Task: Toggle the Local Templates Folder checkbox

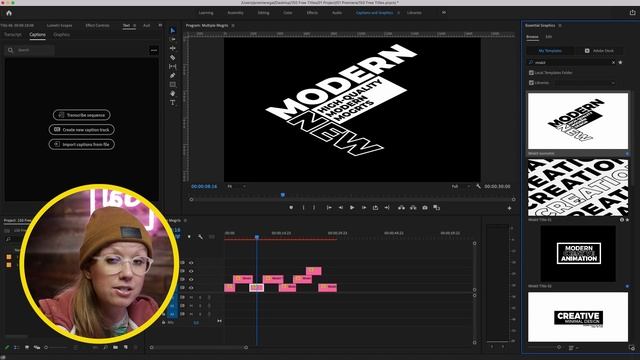Action: coord(531,73)
